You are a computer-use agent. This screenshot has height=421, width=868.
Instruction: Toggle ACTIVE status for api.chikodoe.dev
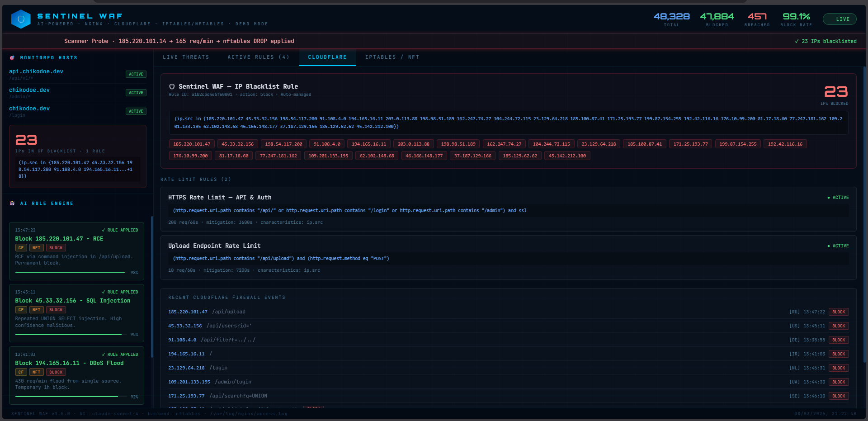[x=136, y=74]
